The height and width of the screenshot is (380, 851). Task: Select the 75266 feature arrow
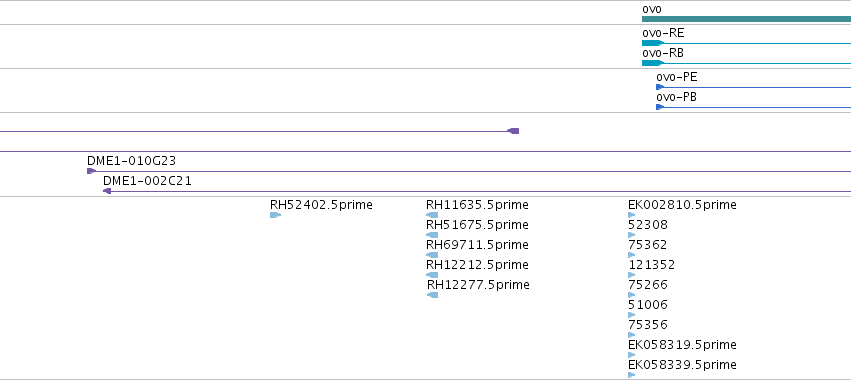632,295
